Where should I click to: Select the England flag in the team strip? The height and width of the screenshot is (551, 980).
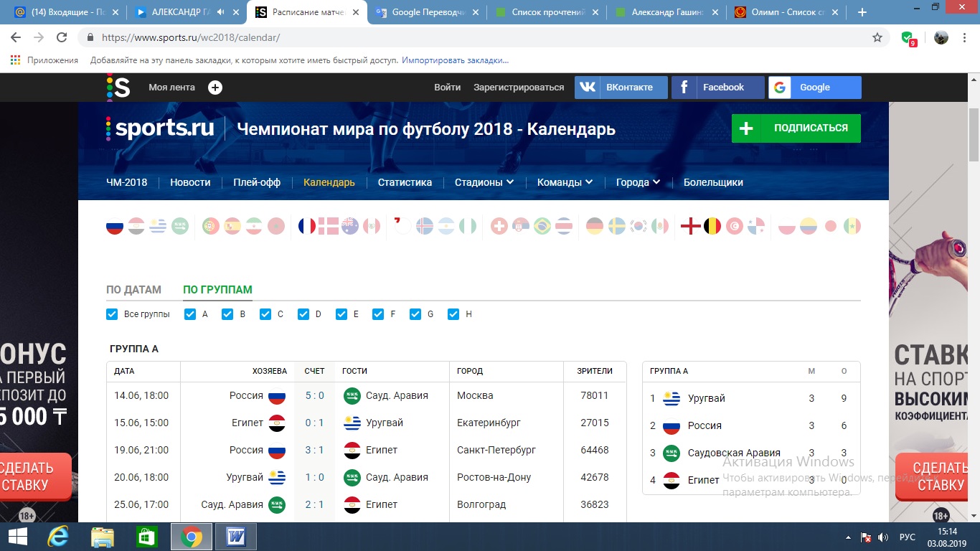click(690, 227)
